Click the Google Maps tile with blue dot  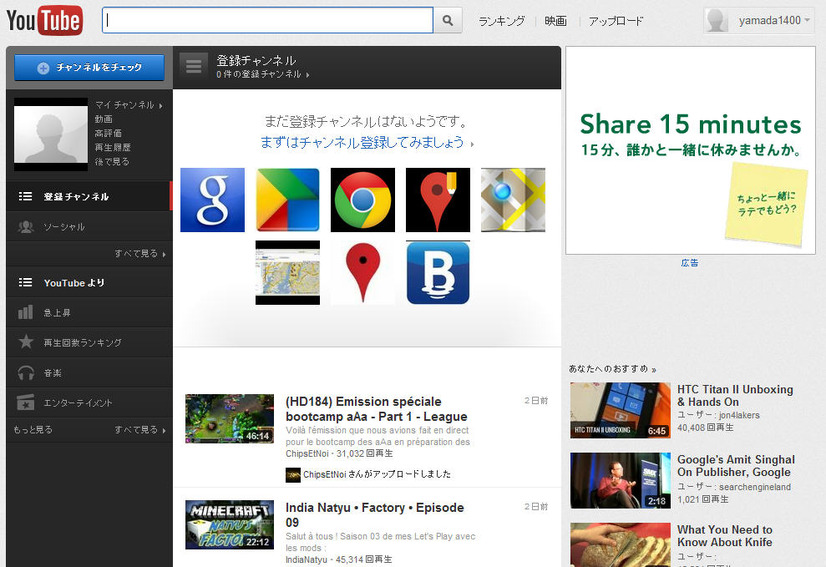[x=513, y=200]
